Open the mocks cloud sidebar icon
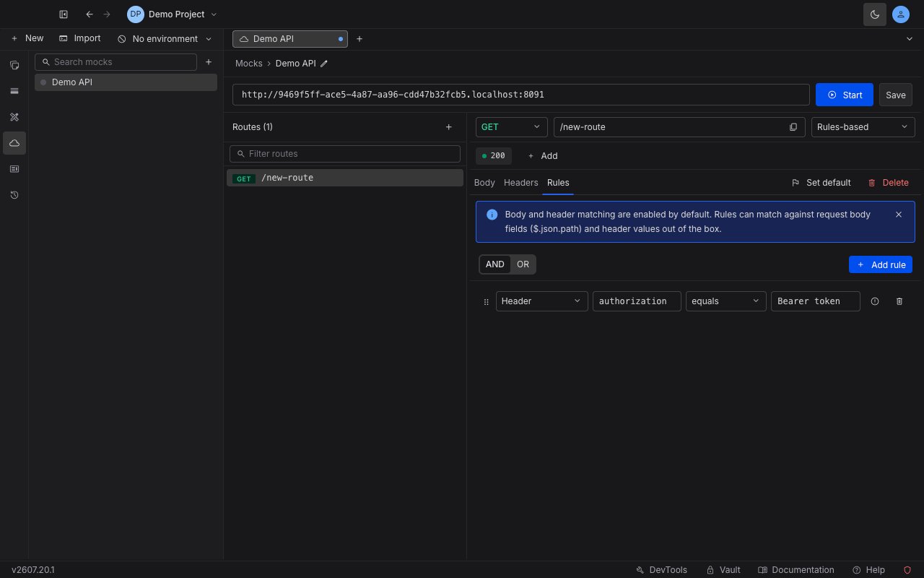 coord(14,143)
